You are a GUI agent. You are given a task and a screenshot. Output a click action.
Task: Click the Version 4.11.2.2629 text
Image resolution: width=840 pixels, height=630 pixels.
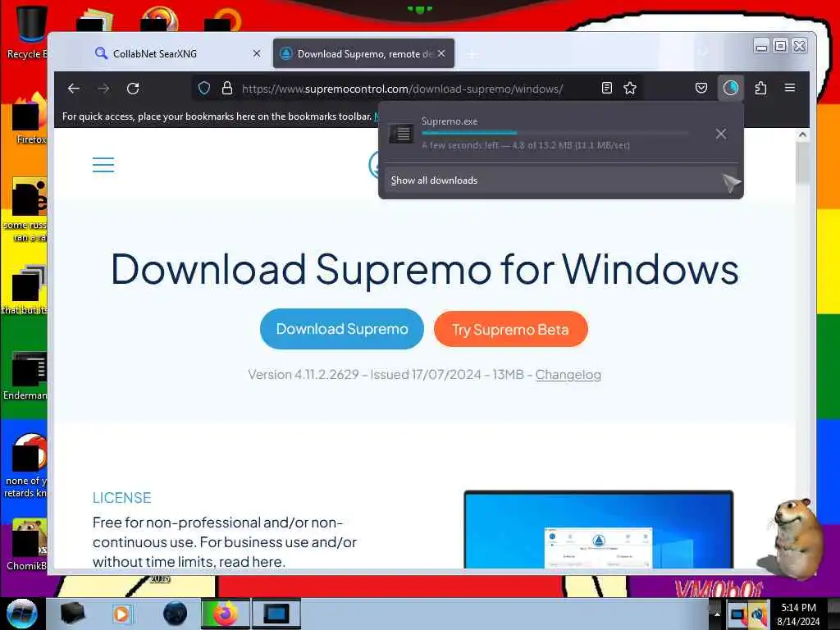tap(304, 374)
